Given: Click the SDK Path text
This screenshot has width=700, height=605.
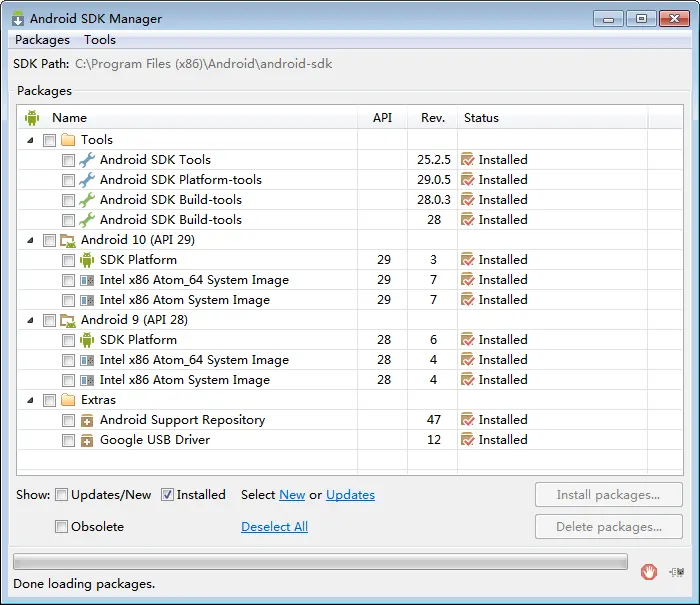Looking at the screenshot, I should point(204,64).
